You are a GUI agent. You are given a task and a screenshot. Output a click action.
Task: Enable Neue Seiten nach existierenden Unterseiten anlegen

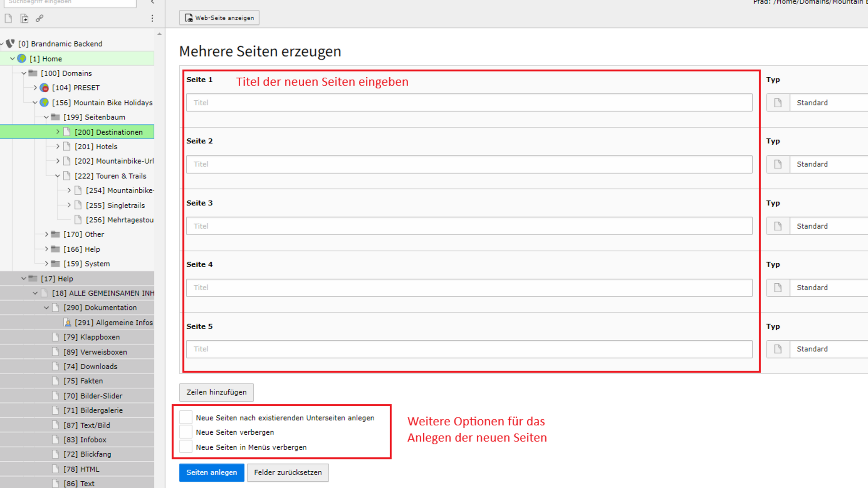click(186, 418)
